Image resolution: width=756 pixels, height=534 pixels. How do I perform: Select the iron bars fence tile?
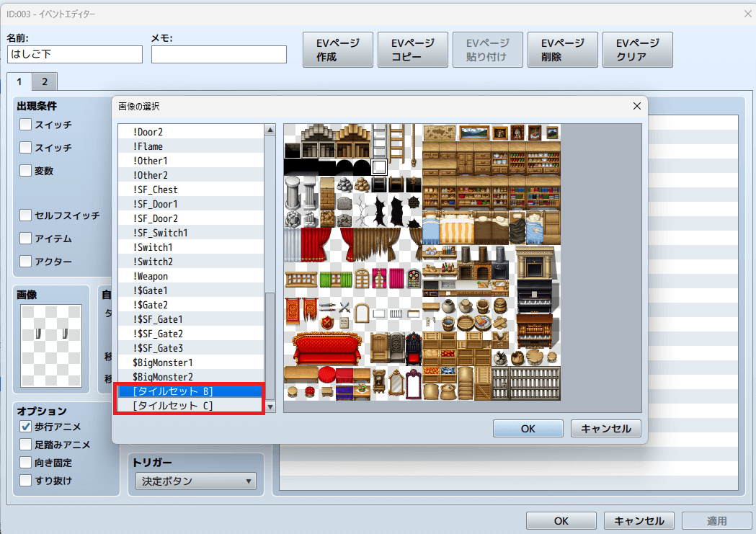point(526,383)
